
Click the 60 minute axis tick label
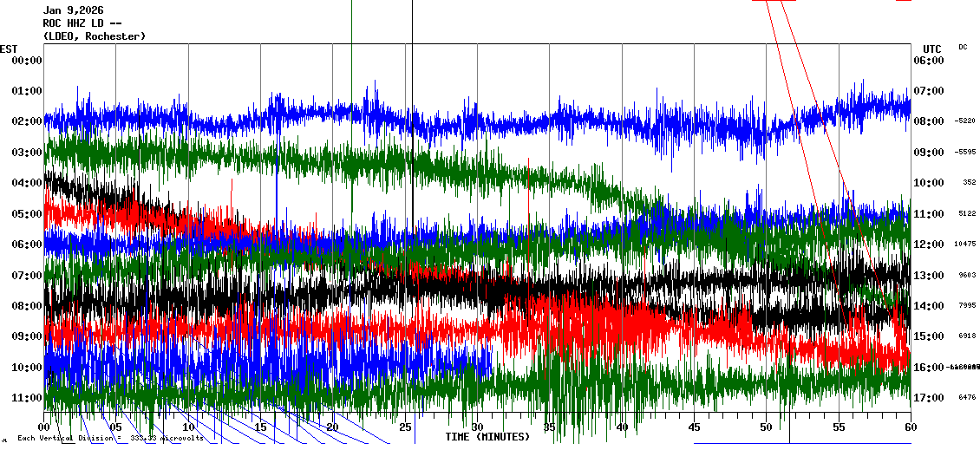(910, 427)
